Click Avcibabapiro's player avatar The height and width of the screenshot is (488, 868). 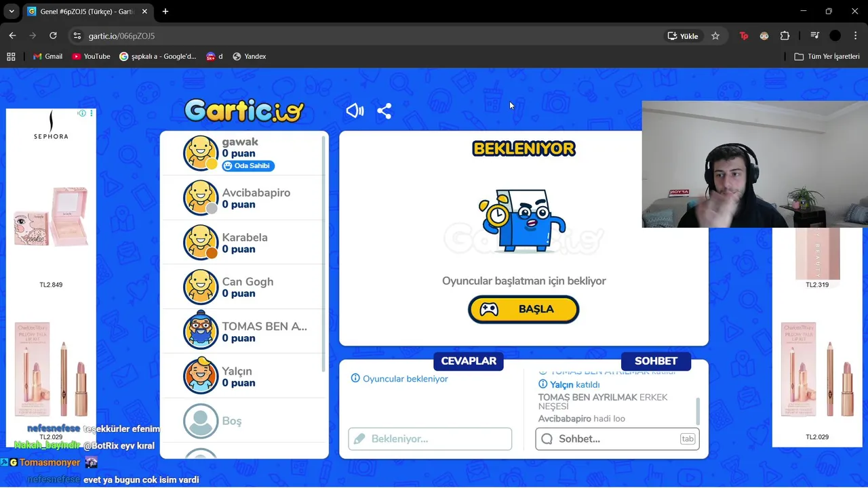(201, 198)
